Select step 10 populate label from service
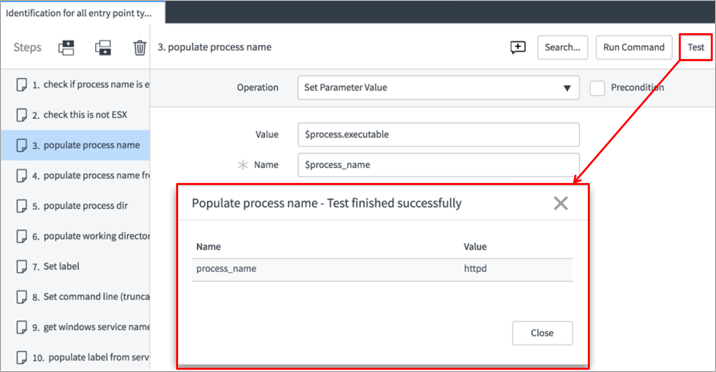716x372 pixels. click(x=75, y=357)
